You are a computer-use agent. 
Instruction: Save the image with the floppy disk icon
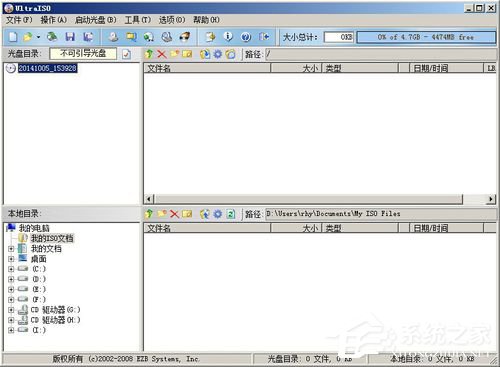coord(70,37)
